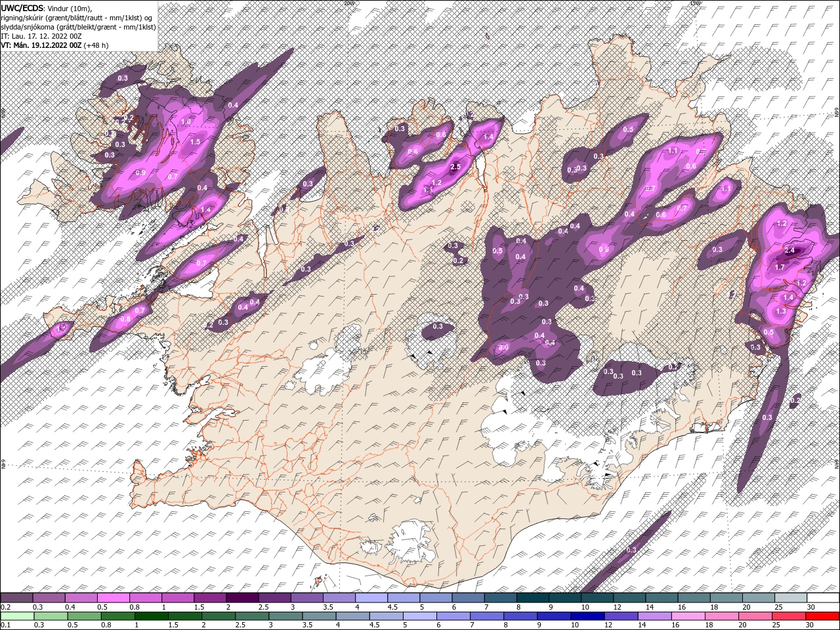Click the 0.2 value in central Iceland
840x630 pixels.
click(x=458, y=261)
